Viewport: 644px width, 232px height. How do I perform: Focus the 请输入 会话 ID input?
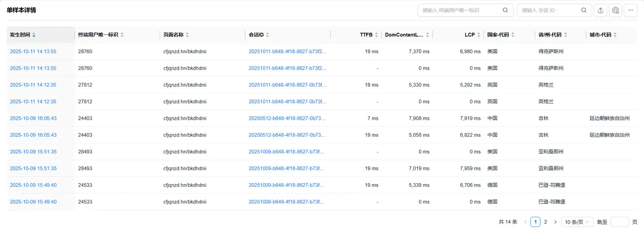(x=549, y=10)
